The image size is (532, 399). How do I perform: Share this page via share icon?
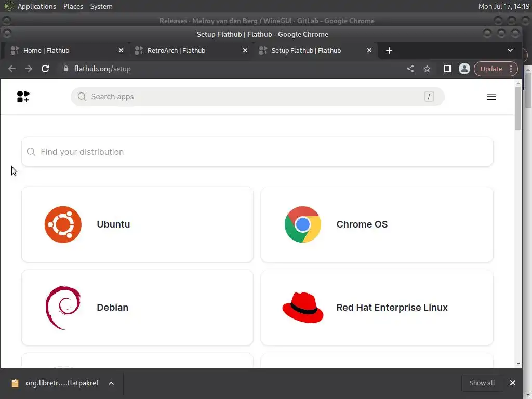click(410, 69)
